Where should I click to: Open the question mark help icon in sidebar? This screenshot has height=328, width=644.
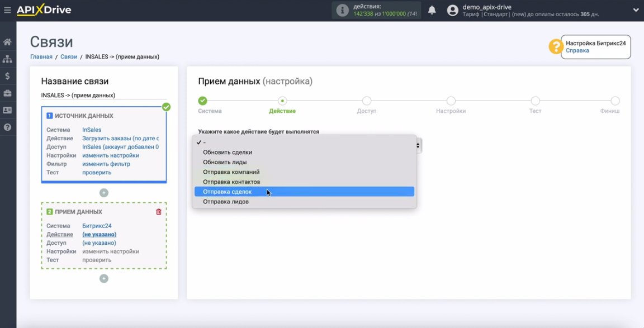[x=7, y=127]
